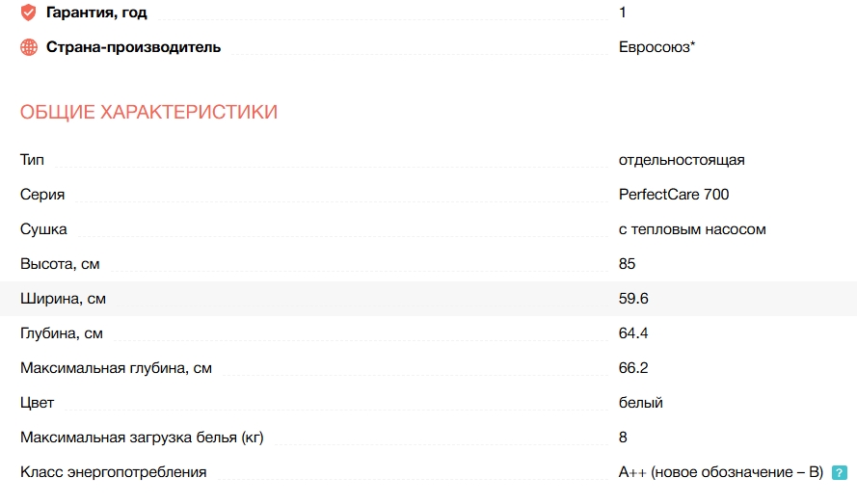The image size is (857, 504).
Task: Click the help question mark icon near energy class
Action: (840, 473)
